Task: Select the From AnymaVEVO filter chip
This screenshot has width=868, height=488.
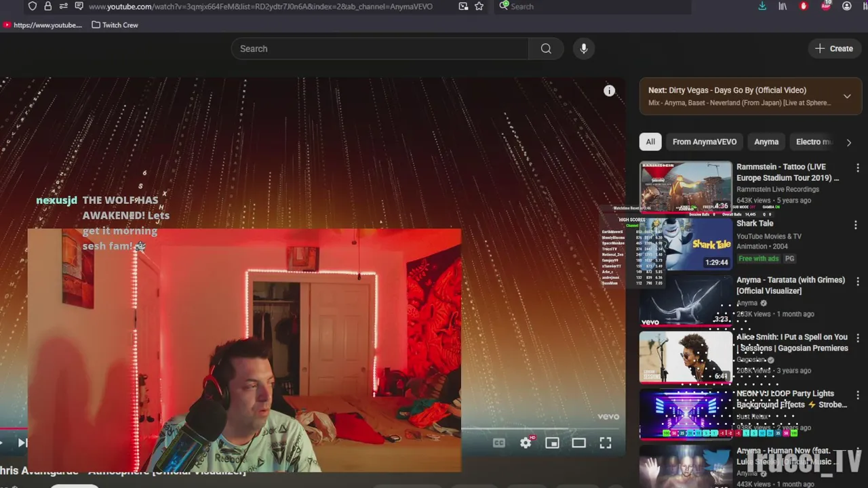Action: [x=705, y=142]
